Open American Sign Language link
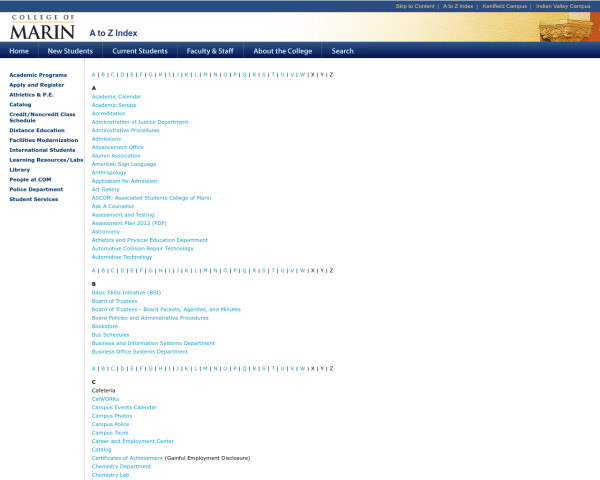The width and height of the screenshot is (600, 480). [124, 164]
